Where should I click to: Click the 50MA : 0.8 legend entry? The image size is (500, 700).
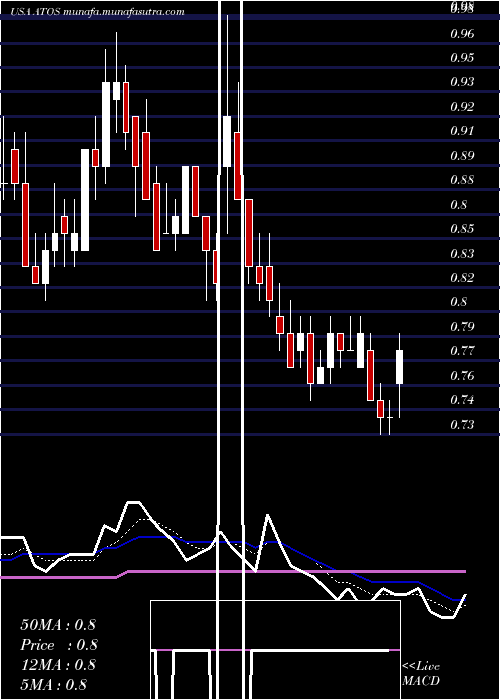click(x=58, y=625)
